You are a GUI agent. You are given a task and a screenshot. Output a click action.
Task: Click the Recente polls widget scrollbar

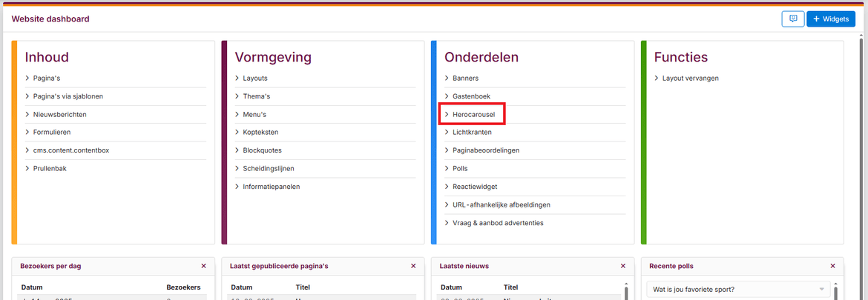point(836,293)
